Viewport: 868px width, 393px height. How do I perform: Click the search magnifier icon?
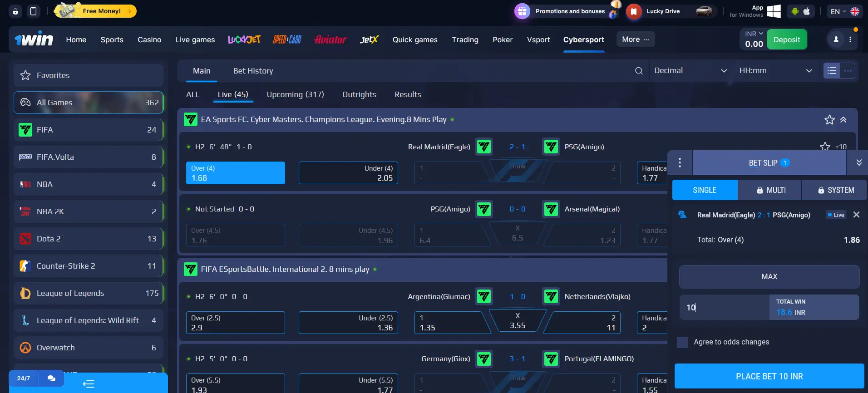coord(639,71)
